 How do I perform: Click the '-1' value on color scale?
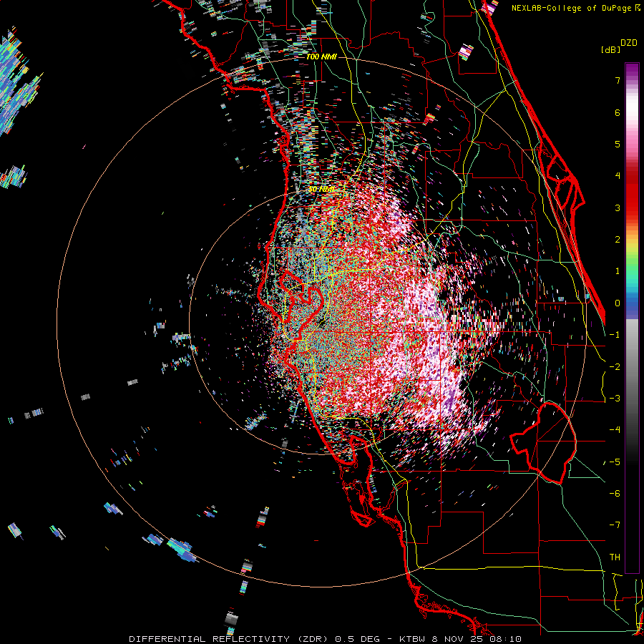(x=615, y=335)
